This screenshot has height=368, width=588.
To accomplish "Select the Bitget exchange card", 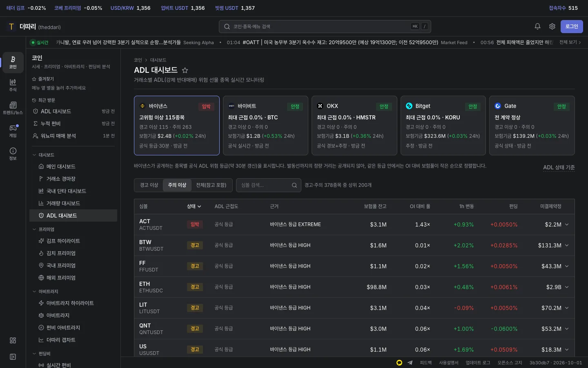I will pos(443,126).
